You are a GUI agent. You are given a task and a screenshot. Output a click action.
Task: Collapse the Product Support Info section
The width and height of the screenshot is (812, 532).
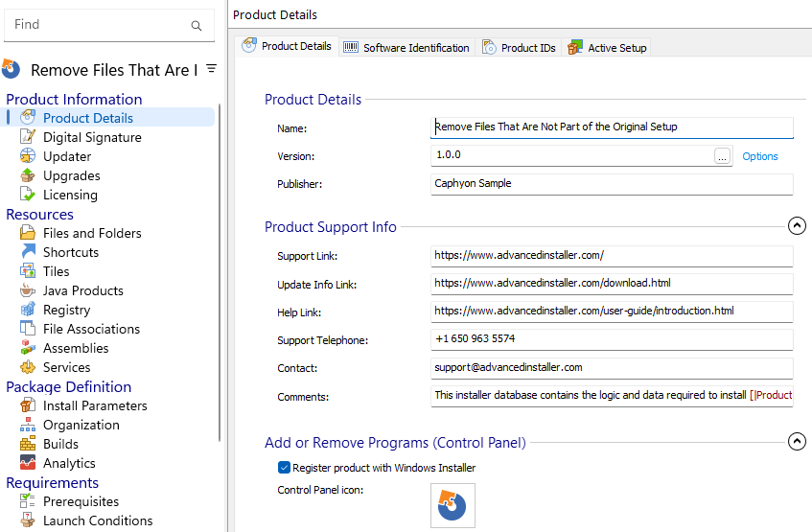point(797,225)
